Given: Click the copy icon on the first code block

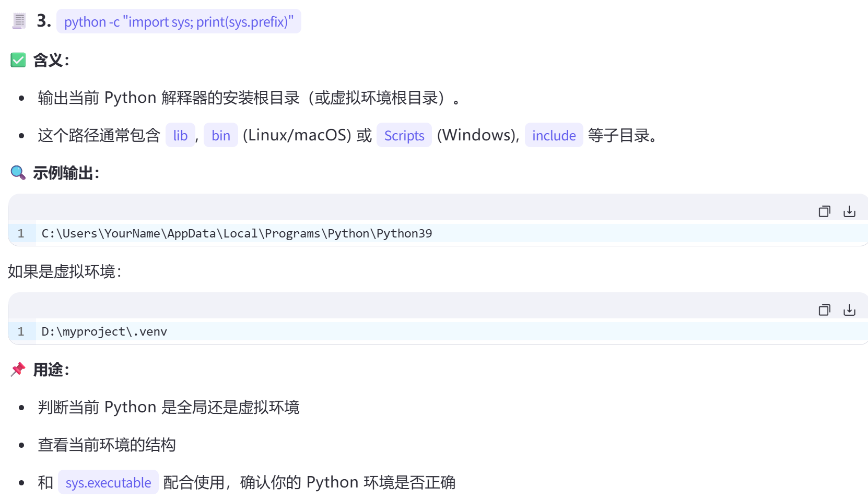Looking at the screenshot, I should pos(825,211).
